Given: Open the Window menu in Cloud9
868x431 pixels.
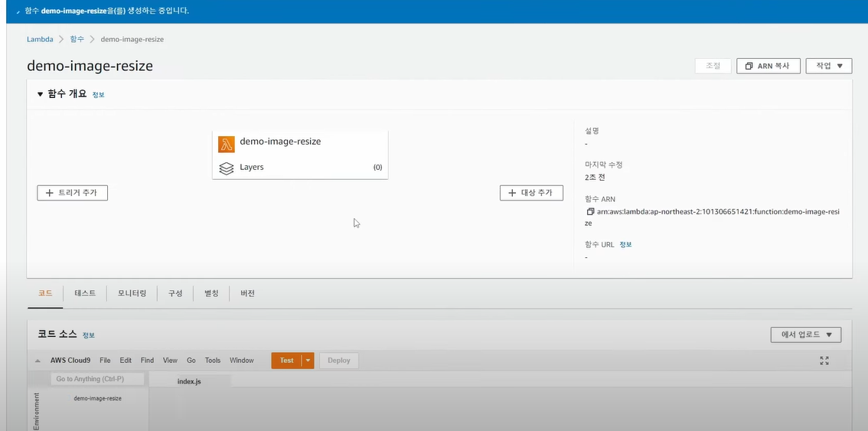Looking at the screenshot, I should (x=241, y=361).
